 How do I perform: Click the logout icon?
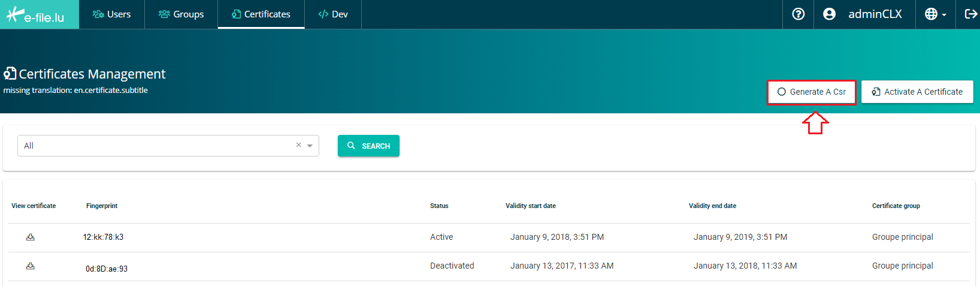pyautogui.click(x=970, y=14)
